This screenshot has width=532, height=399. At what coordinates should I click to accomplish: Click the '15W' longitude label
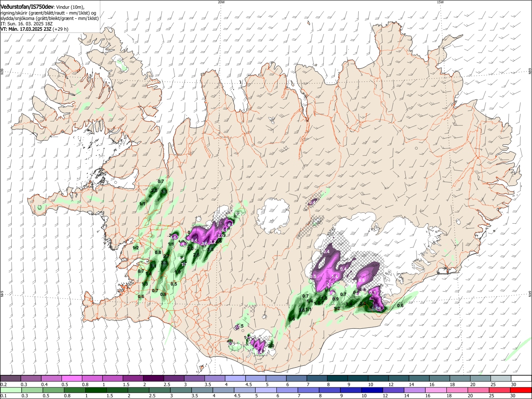pyautogui.click(x=441, y=2)
